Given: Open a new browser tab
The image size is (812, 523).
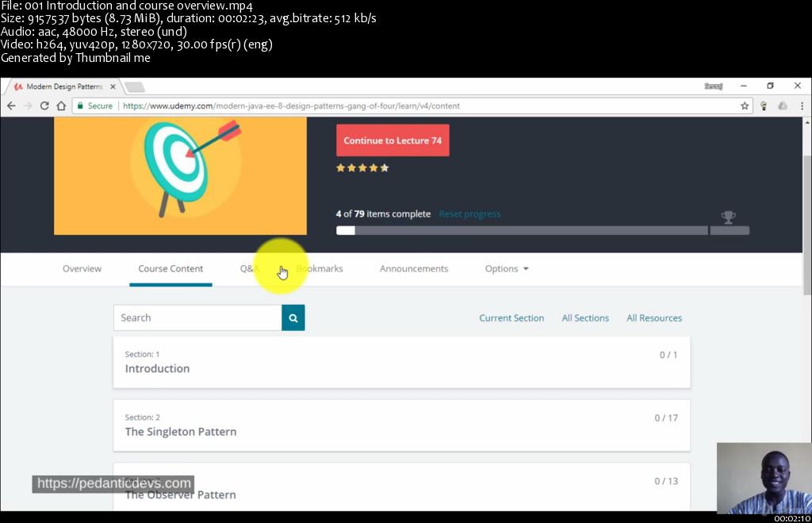Looking at the screenshot, I should click(135, 87).
